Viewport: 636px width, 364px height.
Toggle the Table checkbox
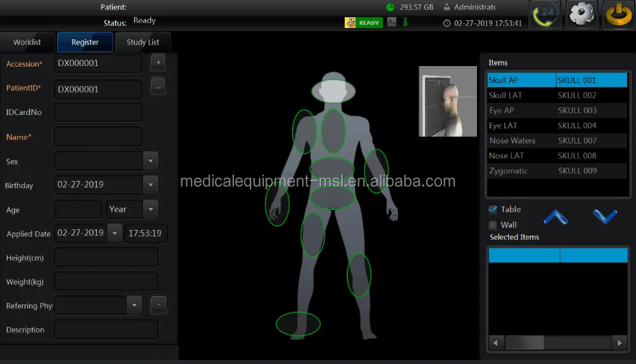493,210
